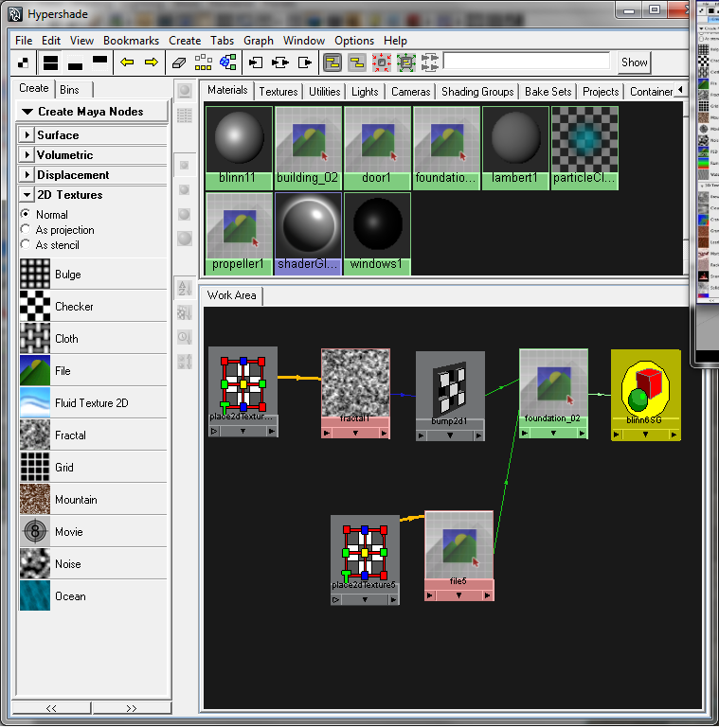Select the particleCloud material swatch

[x=584, y=148]
